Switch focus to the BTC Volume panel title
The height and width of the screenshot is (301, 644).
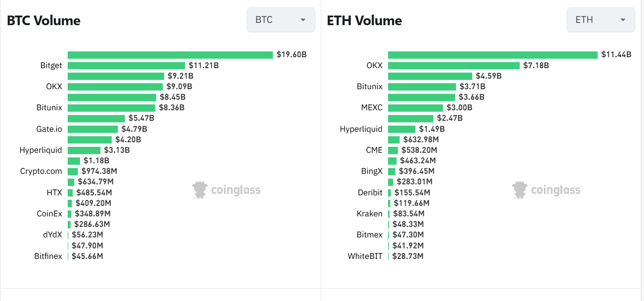[43, 20]
